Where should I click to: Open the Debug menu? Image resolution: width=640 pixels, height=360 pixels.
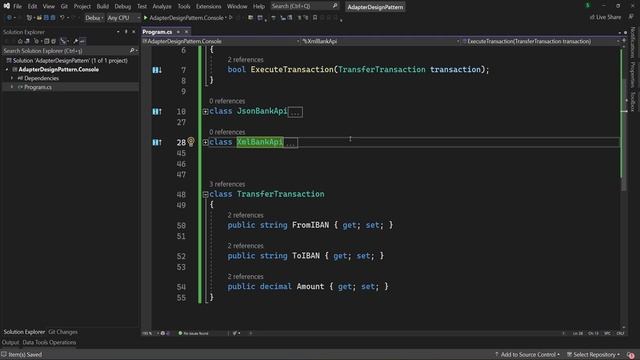pos(122,6)
